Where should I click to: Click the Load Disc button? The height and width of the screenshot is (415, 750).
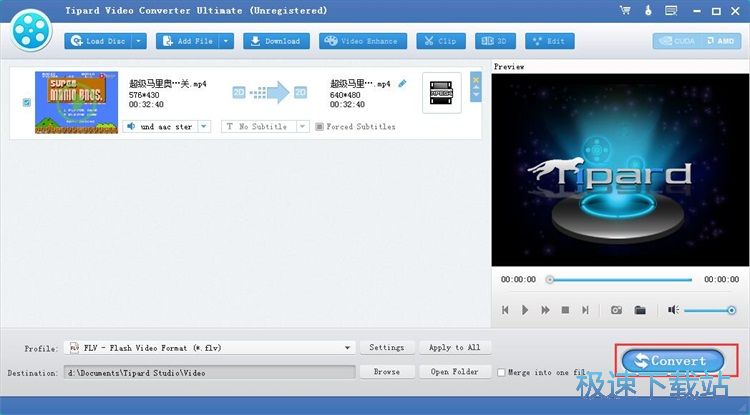(x=98, y=41)
